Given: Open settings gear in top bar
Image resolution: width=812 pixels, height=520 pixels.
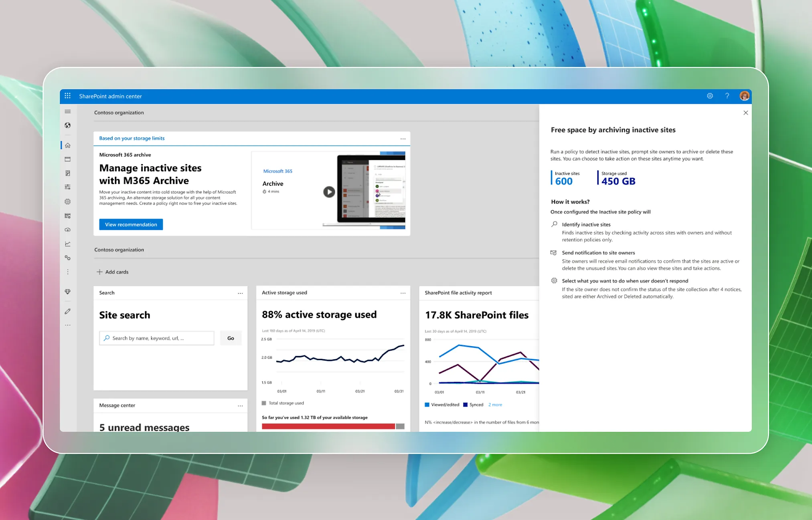Looking at the screenshot, I should coord(710,96).
